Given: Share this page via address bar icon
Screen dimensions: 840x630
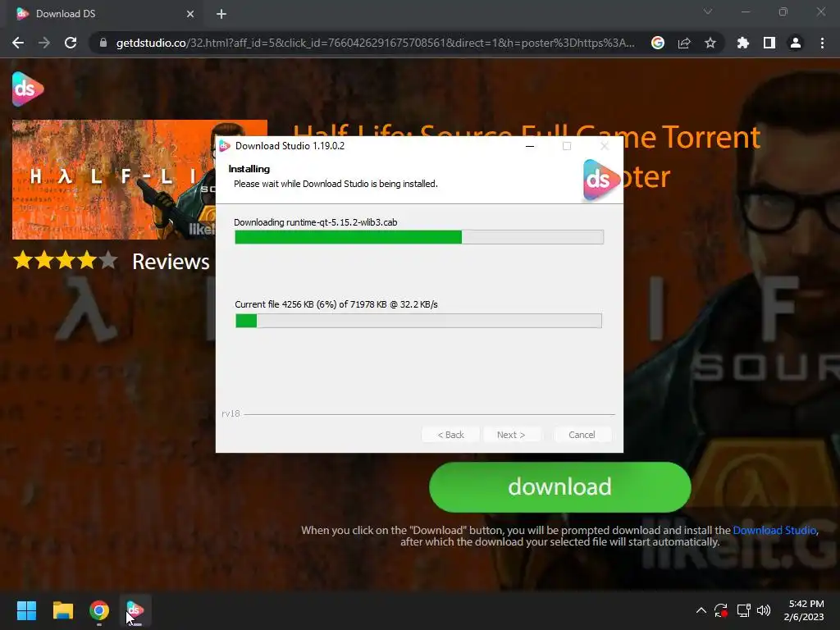Looking at the screenshot, I should (x=684, y=43).
